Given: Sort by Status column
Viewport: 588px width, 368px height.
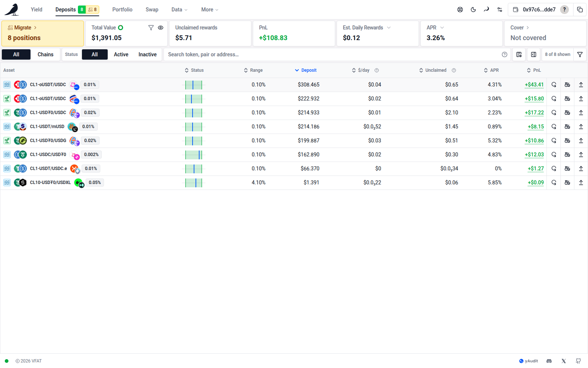Looking at the screenshot, I should (194, 70).
